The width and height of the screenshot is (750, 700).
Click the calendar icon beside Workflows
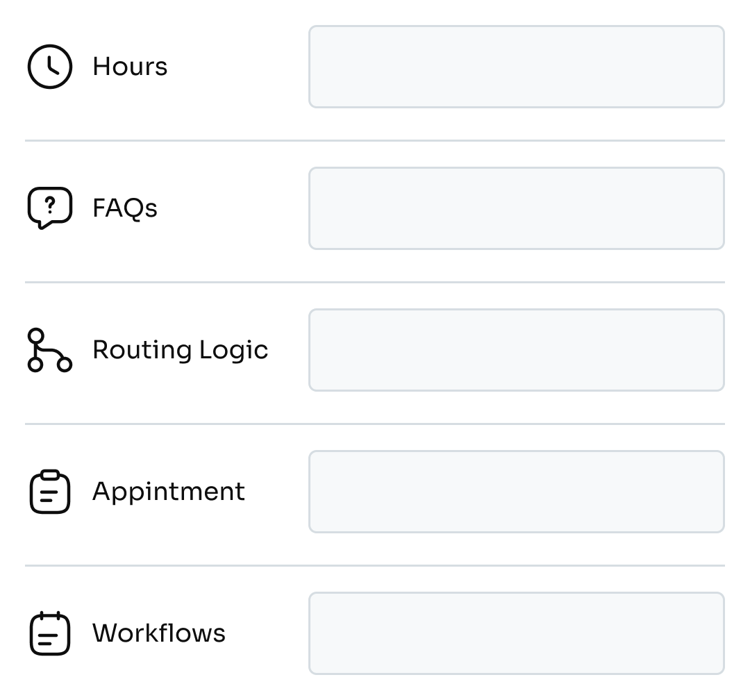click(x=49, y=633)
